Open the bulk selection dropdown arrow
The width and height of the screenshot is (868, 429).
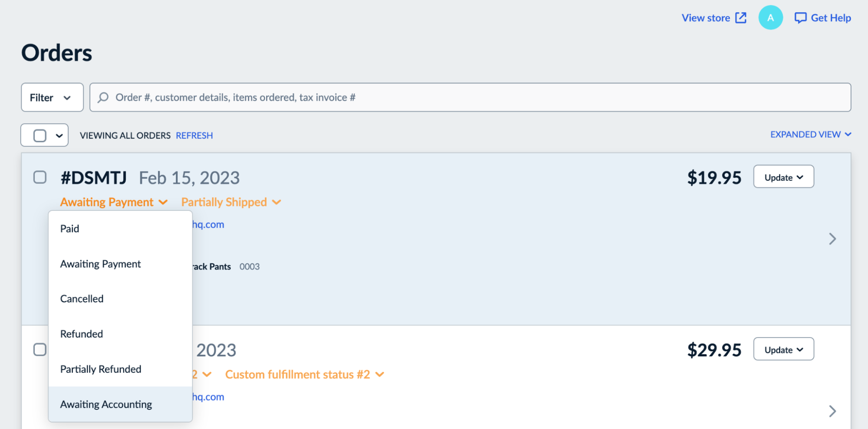59,135
